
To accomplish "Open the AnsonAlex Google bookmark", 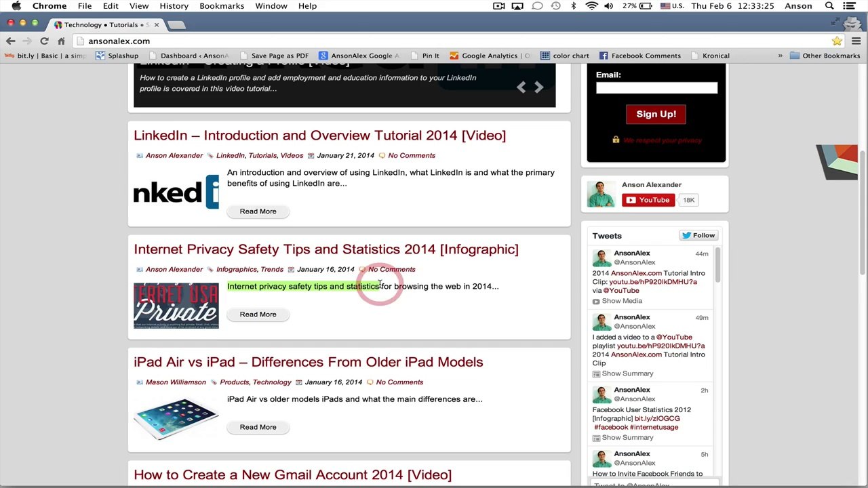I will [x=359, y=56].
